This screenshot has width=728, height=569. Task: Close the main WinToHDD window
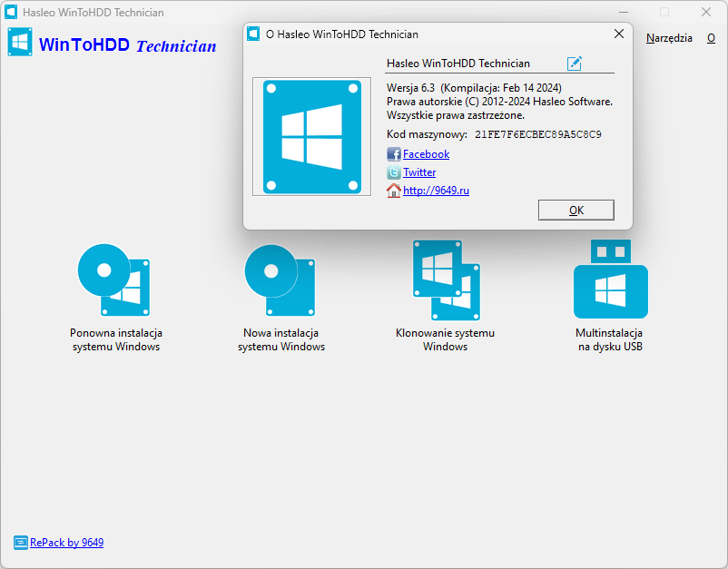click(706, 12)
